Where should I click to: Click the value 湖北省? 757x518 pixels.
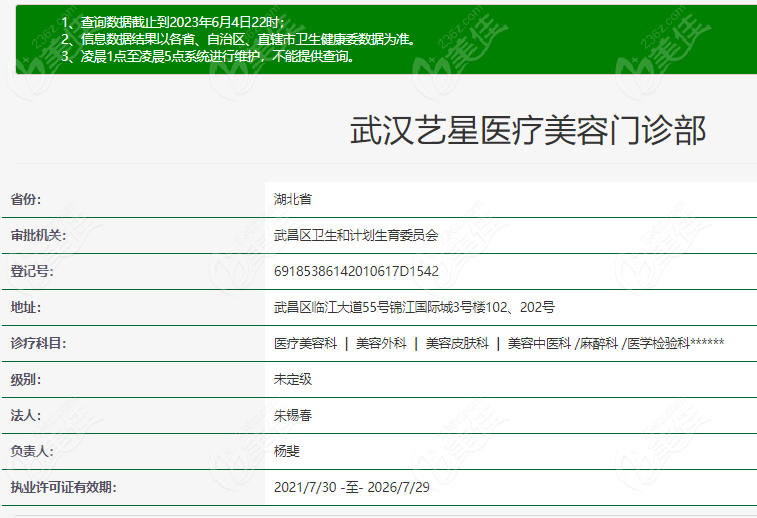(293, 199)
